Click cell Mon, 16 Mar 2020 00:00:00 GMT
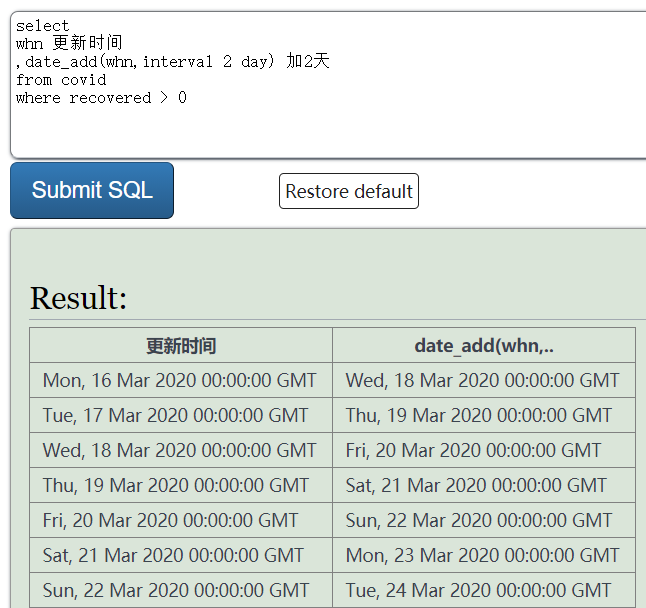This screenshot has width=646, height=608. pyautogui.click(x=181, y=380)
